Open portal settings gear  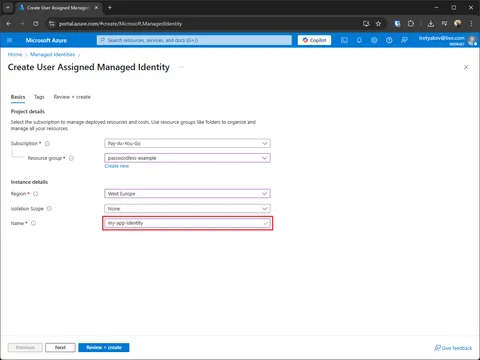(374, 40)
